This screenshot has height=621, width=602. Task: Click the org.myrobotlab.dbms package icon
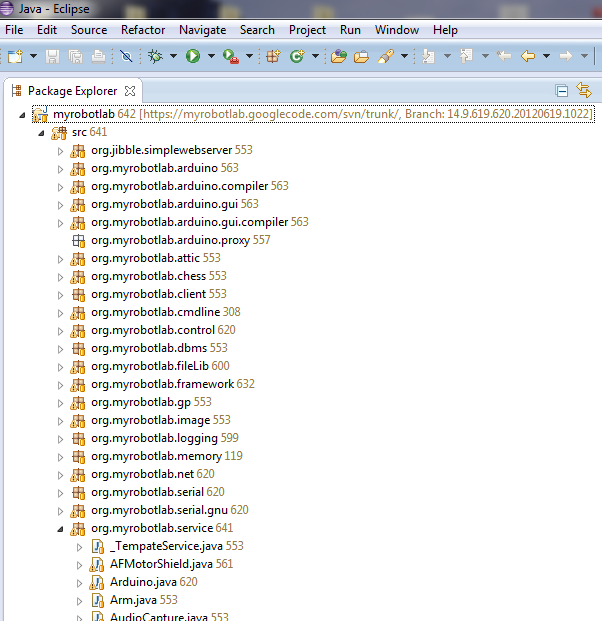pyautogui.click(x=78, y=349)
